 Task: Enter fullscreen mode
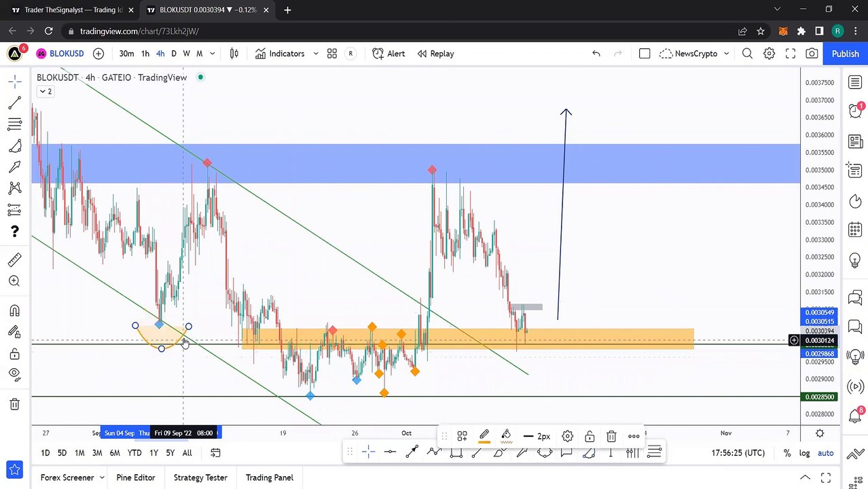(791, 54)
